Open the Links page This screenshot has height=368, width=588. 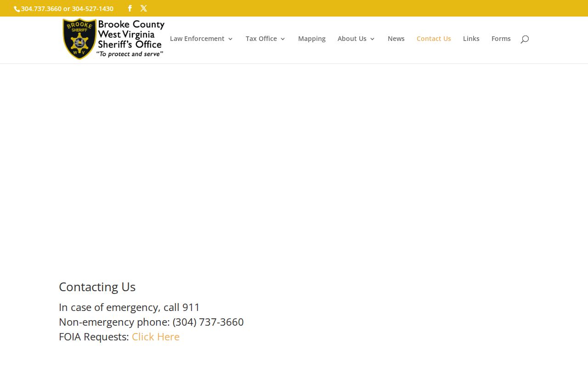click(x=471, y=39)
